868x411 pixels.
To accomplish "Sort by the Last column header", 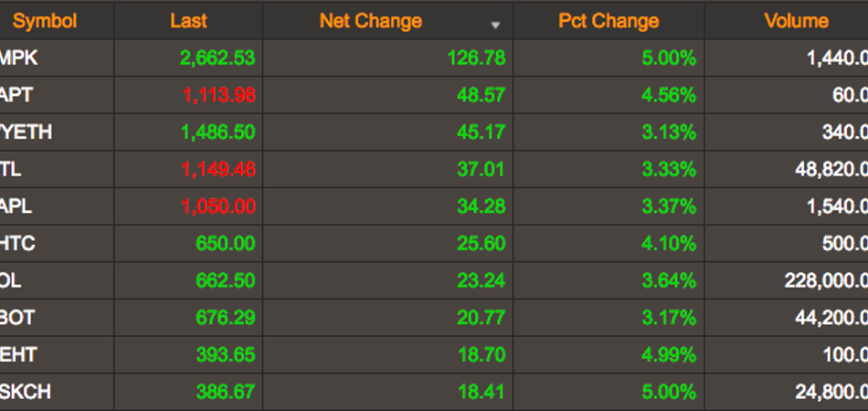I will click(188, 21).
